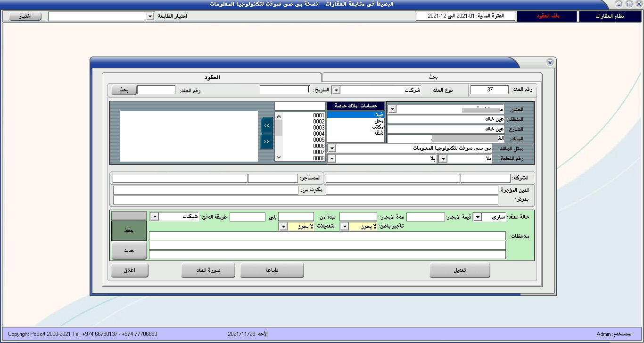The width and height of the screenshot is (644, 343).
Task: Open the ممثل المالك dropdown
Action: 332,148
